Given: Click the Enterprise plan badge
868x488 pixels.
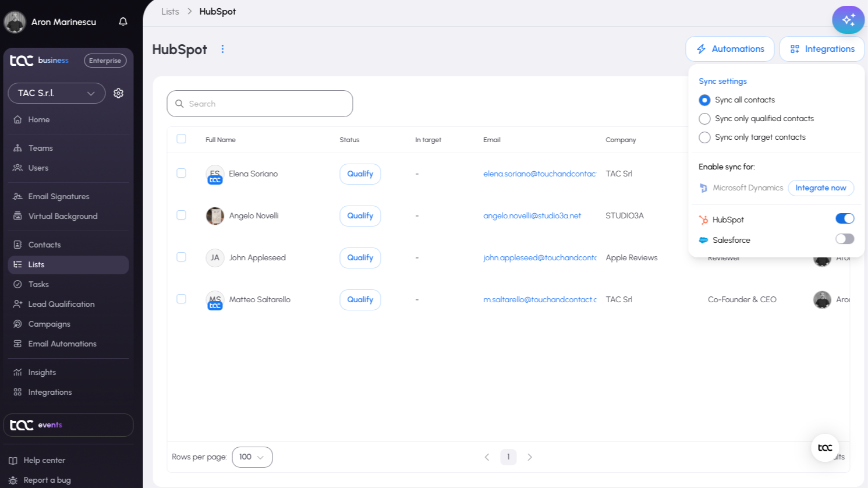Looking at the screenshot, I should tap(105, 61).
